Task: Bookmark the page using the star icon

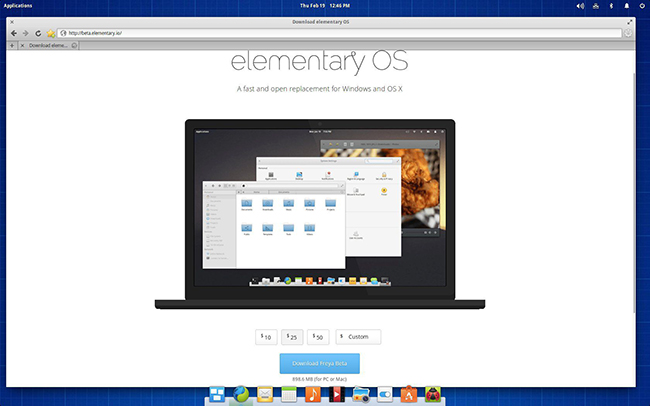Action: [51, 33]
